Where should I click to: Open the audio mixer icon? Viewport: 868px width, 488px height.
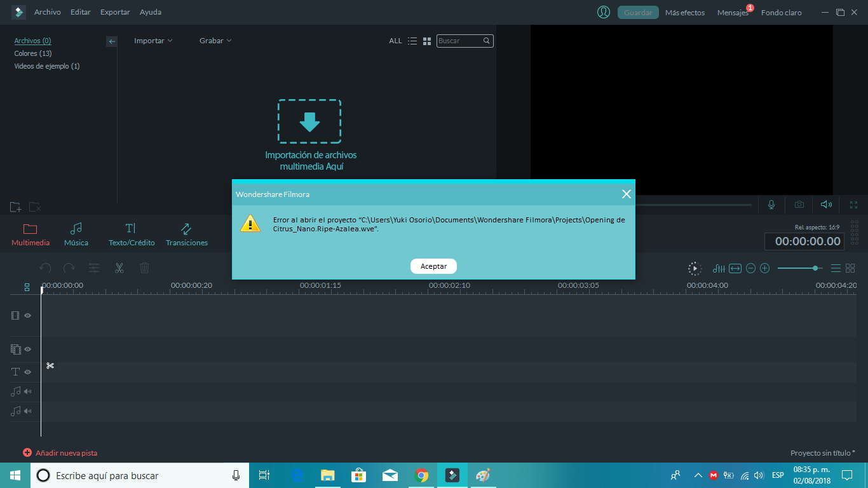click(x=719, y=268)
